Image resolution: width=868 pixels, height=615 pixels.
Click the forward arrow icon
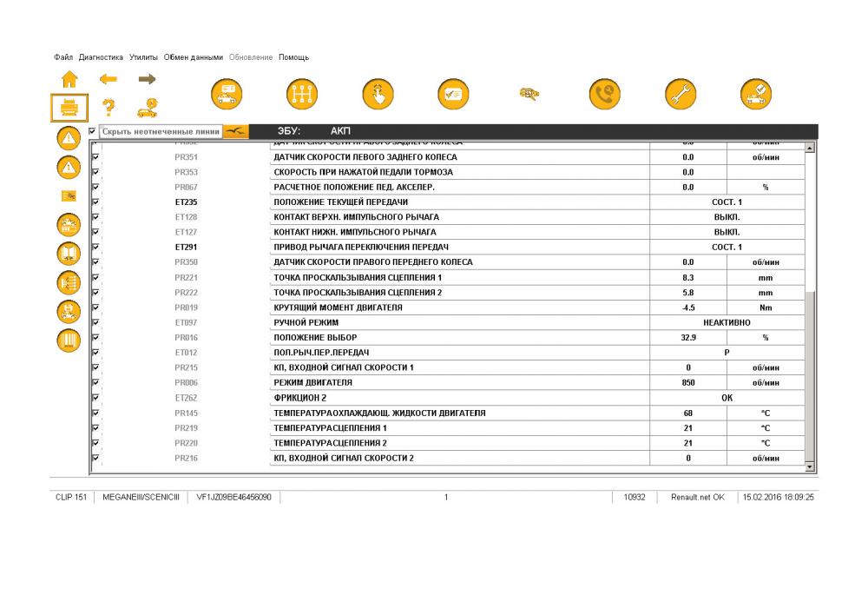click(x=147, y=79)
